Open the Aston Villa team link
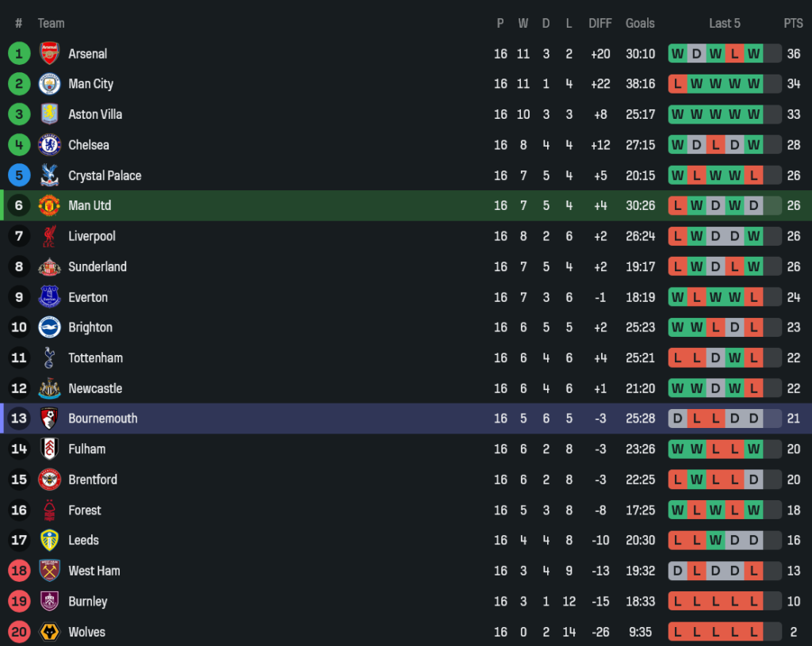The image size is (812, 646). [95, 114]
